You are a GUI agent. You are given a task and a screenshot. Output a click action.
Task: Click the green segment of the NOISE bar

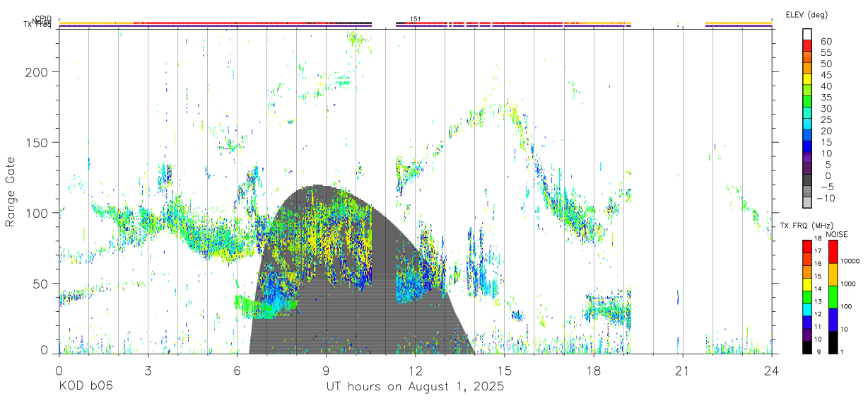click(x=833, y=297)
